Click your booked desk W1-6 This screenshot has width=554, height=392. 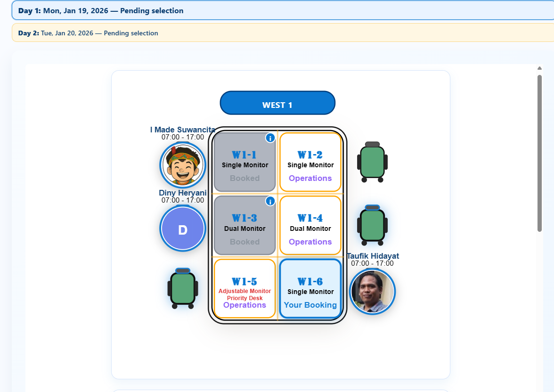pos(310,289)
